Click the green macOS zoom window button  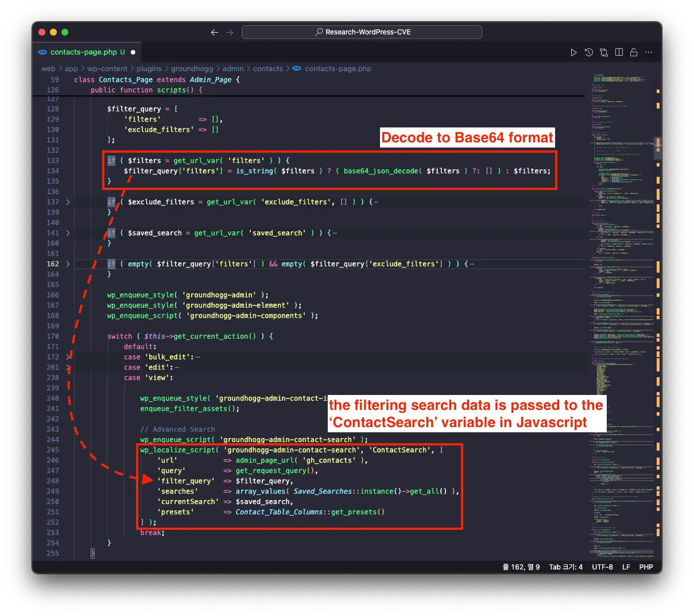pos(65,32)
